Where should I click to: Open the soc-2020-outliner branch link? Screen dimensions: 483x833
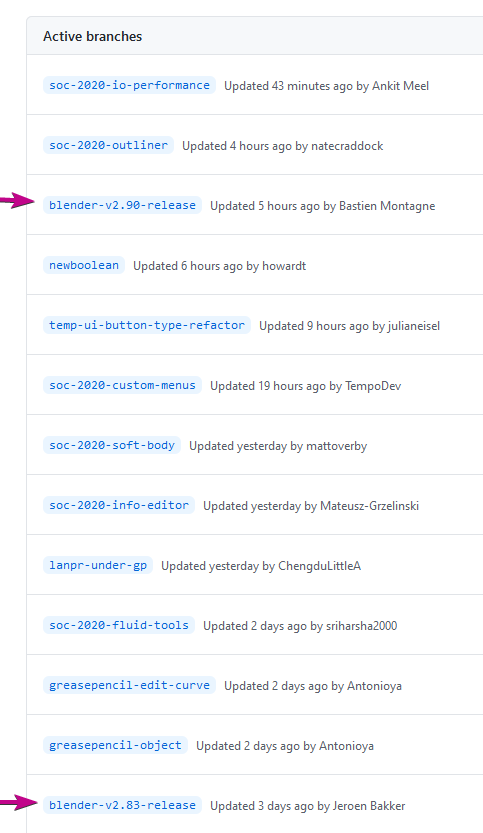pyautogui.click(x=108, y=145)
